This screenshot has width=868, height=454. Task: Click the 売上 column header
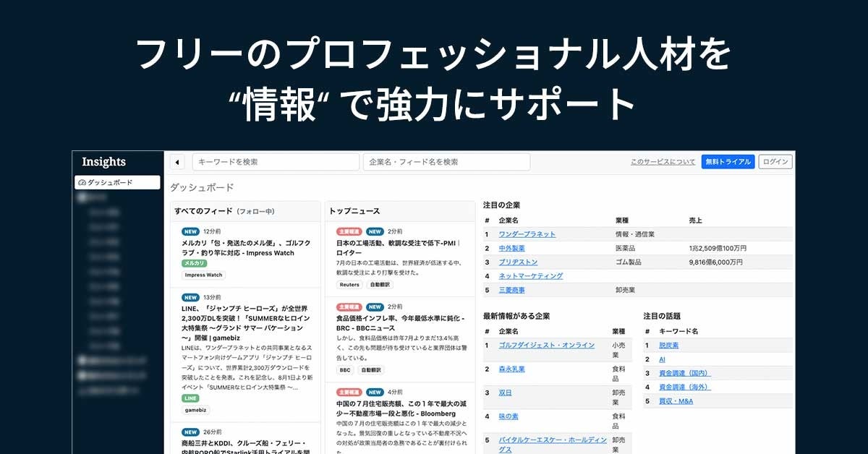(x=696, y=220)
